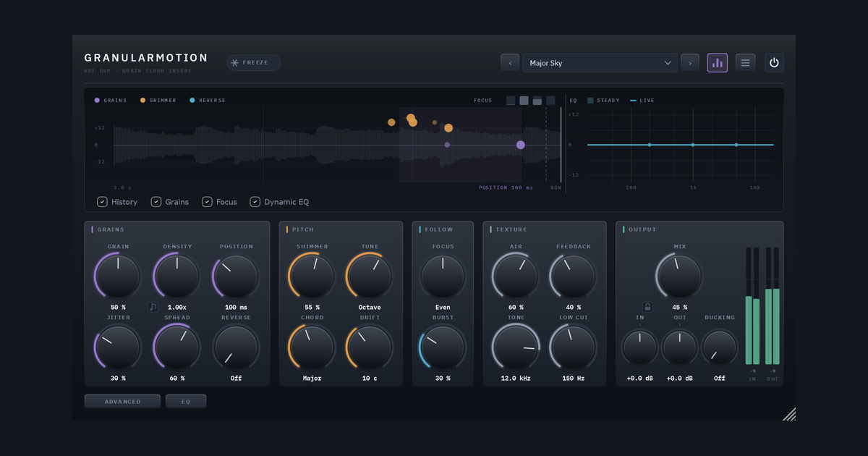Toggle the Grains display checkbox
Screen dimensions: 868x456
pyautogui.click(x=170, y=202)
